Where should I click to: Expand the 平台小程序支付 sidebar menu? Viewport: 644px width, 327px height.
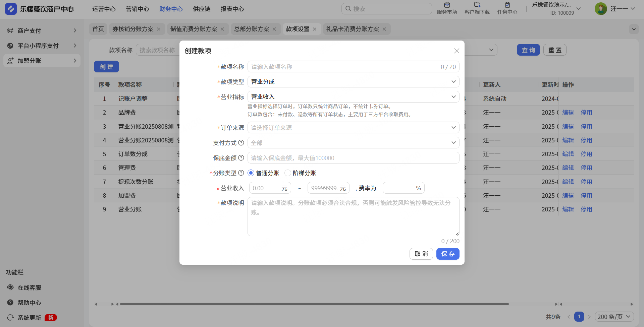[75, 46]
